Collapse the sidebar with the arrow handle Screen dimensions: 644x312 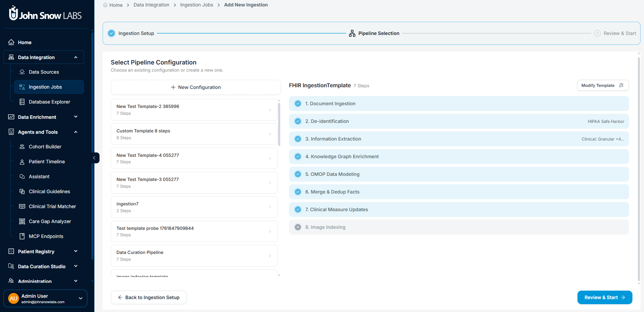tap(94, 158)
